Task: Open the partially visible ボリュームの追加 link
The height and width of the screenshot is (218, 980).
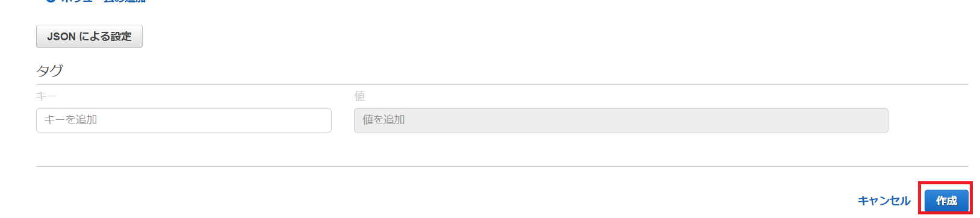Action: tap(104, 1)
